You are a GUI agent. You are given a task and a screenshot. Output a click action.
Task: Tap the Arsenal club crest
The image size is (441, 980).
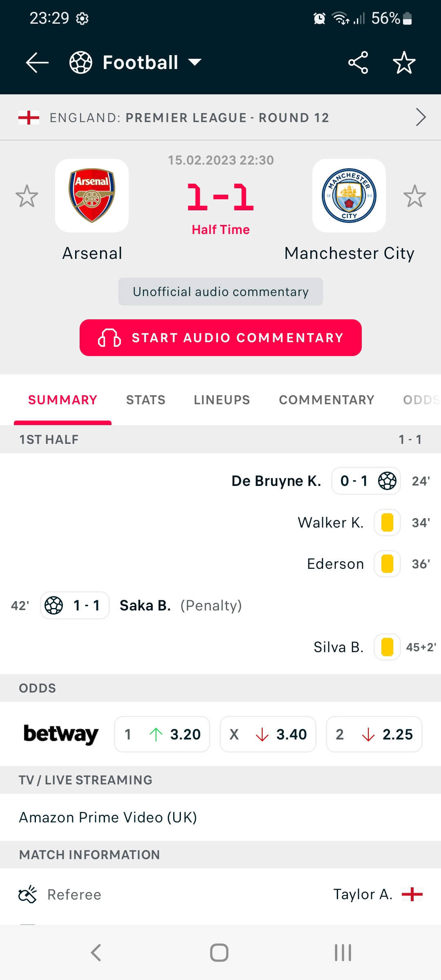coord(92,196)
